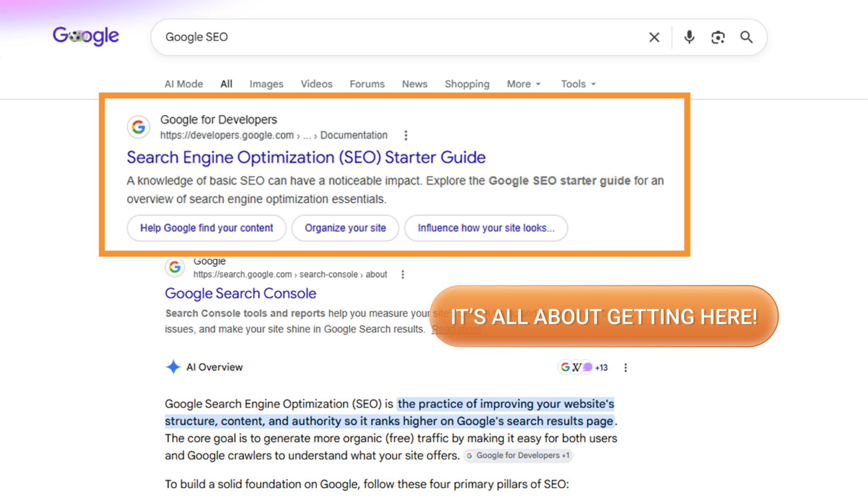Open Google Lens image search icon

pos(718,37)
